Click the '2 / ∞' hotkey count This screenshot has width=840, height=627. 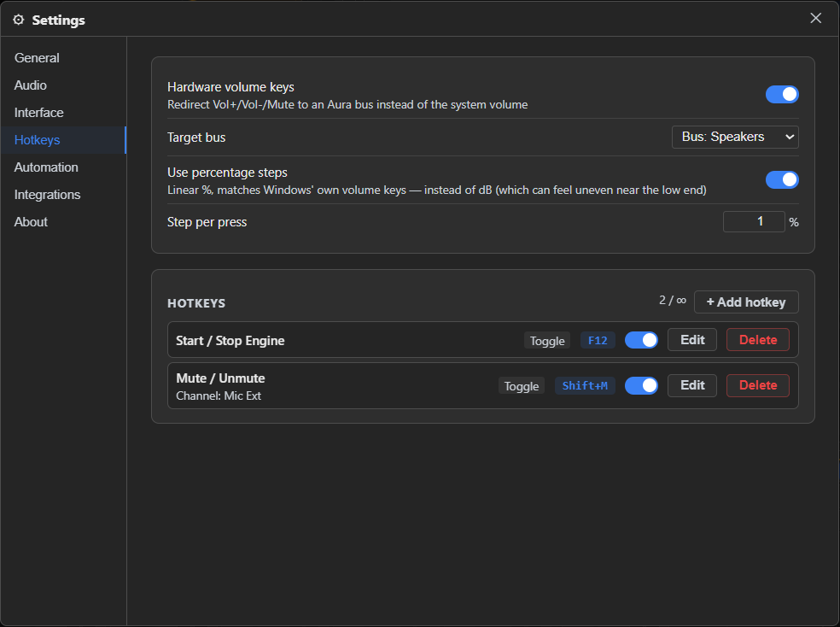point(673,301)
